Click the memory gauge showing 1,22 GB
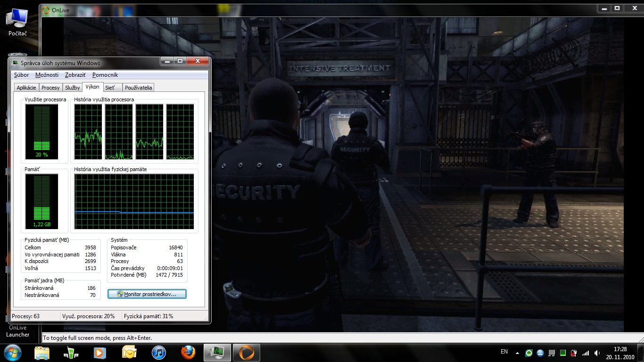Viewport: 644px width, 362px height. tap(41, 201)
